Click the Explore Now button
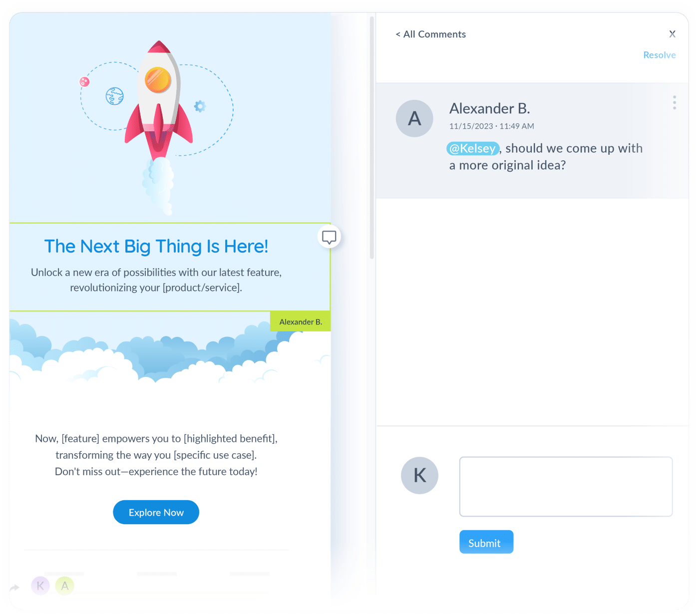This screenshot has height=616, width=698. click(x=156, y=512)
